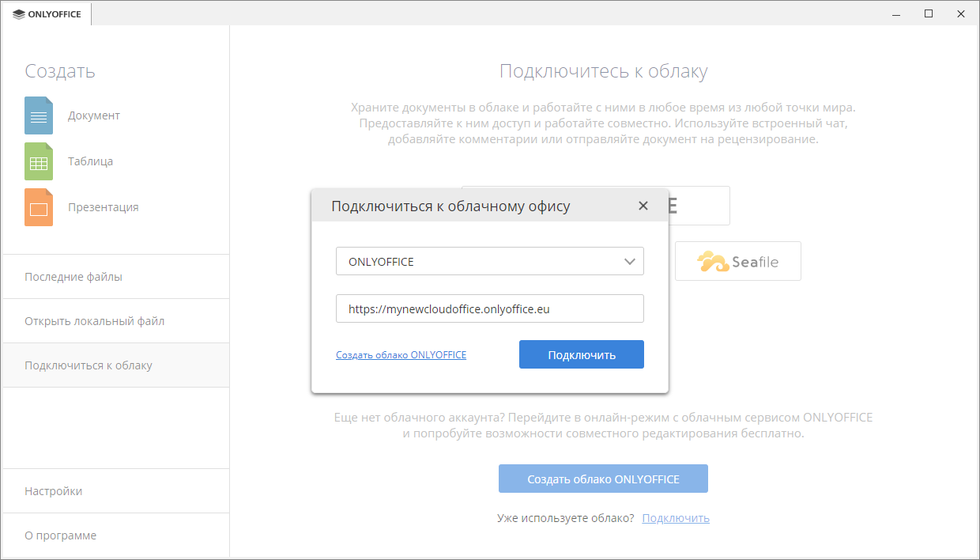Click the Seafile provider logo
Screen dimensions: 980x560
[738, 261]
